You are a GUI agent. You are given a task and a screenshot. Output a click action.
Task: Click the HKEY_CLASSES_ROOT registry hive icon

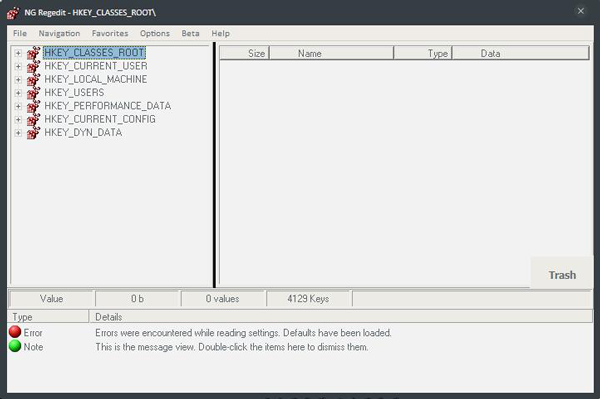pyautogui.click(x=33, y=53)
